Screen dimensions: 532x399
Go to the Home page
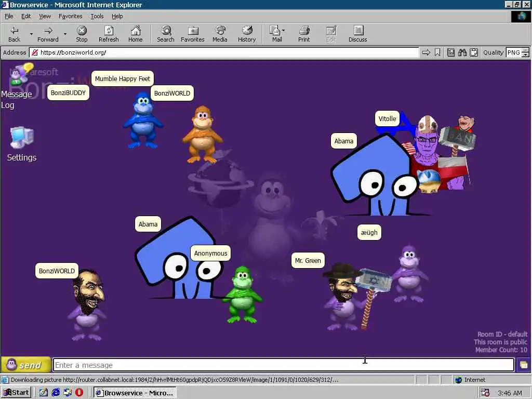[x=136, y=34]
